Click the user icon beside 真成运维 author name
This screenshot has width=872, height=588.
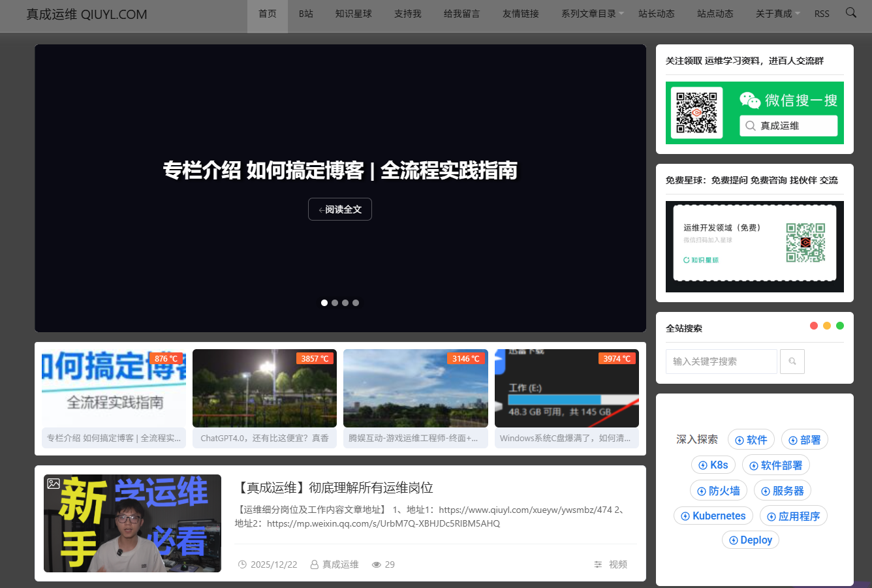tap(314, 564)
